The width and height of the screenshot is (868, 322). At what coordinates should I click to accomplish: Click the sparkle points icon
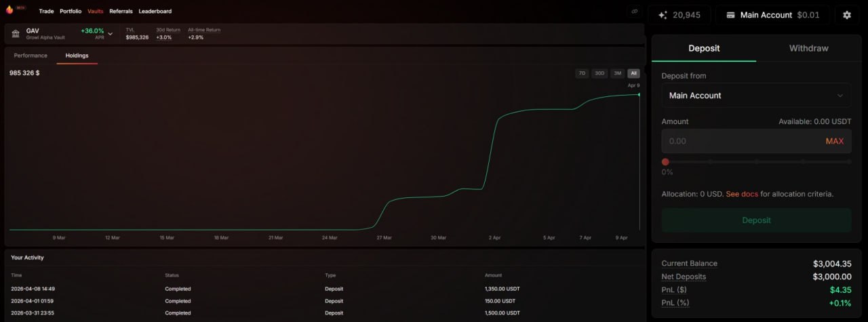coord(663,15)
